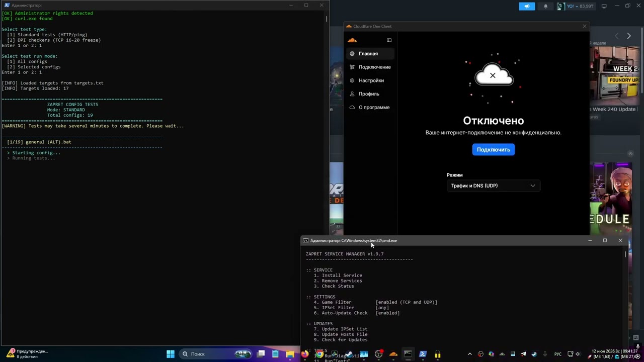Open Task View on the taskbar

[x=261, y=354]
